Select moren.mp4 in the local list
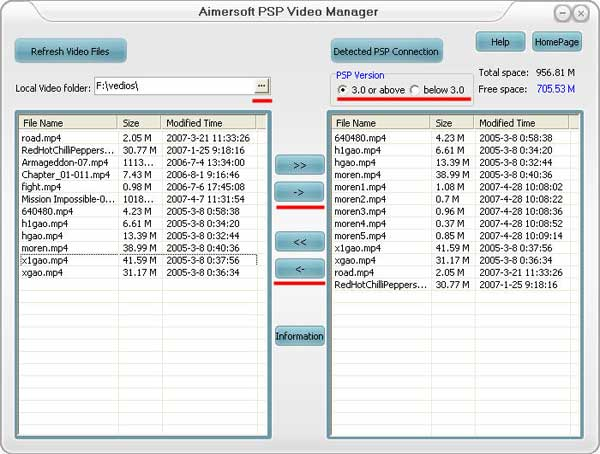The width and height of the screenshot is (600, 454). coord(139,248)
